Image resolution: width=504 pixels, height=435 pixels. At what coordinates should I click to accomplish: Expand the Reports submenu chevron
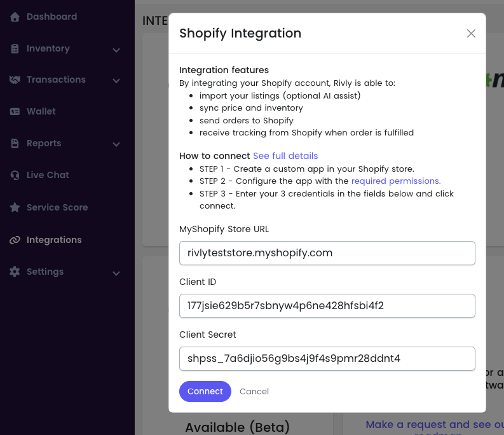[x=116, y=144]
